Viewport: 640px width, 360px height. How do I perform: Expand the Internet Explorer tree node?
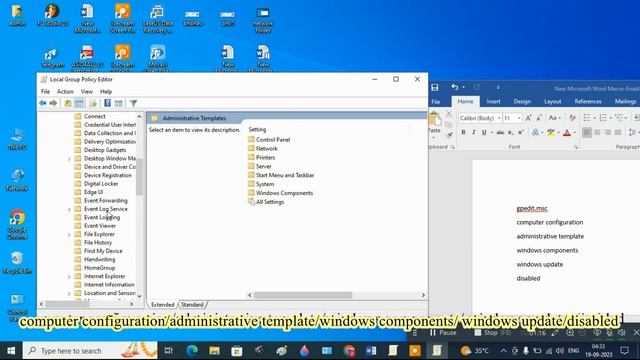pos(69,277)
